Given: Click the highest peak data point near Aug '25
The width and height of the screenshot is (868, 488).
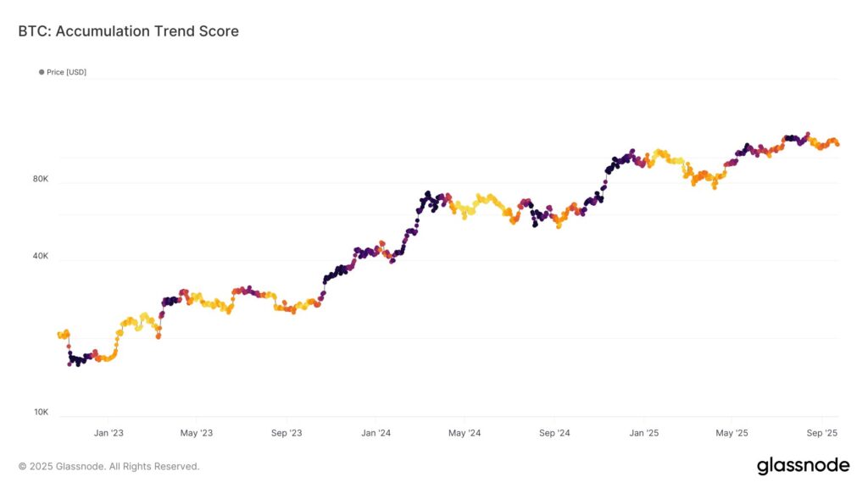Looking at the screenshot, I should coord(808,134).
